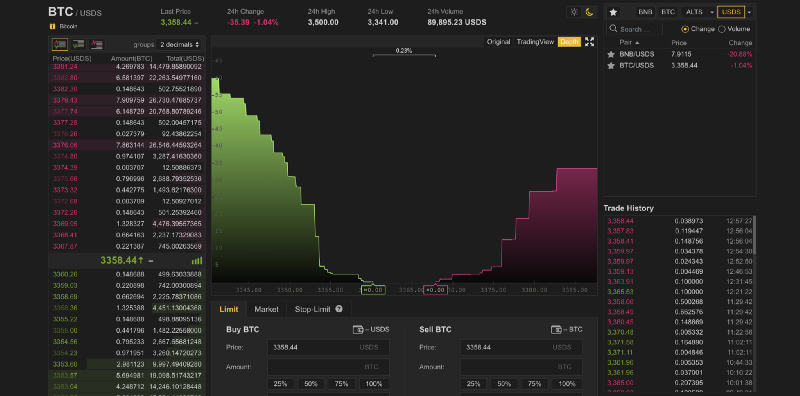Click the Sell BTC price field
800x396 pixels.
pyautogui.click(x=521, y=348)
